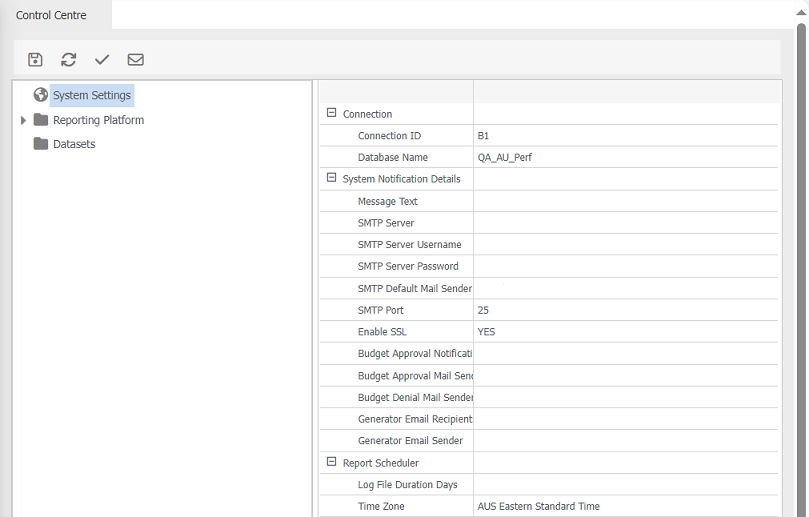Click the Connection ID label

(x=389, y=136)
